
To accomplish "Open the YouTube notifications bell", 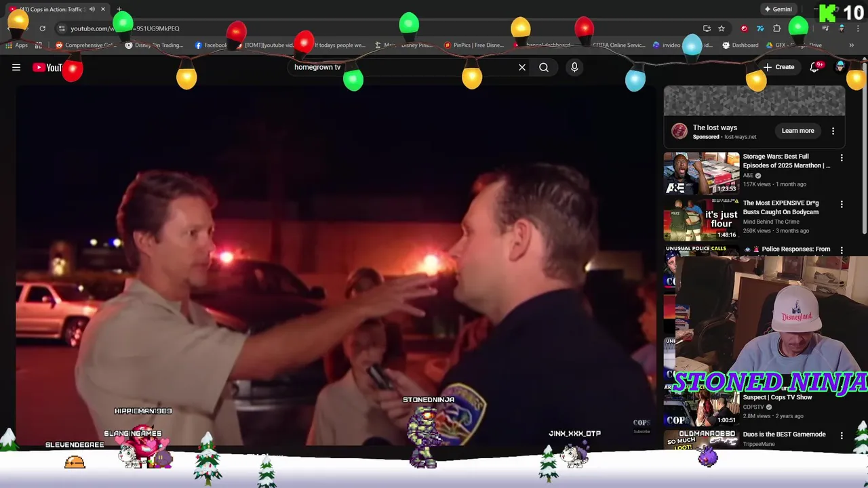I will click(x=814, y=67).
